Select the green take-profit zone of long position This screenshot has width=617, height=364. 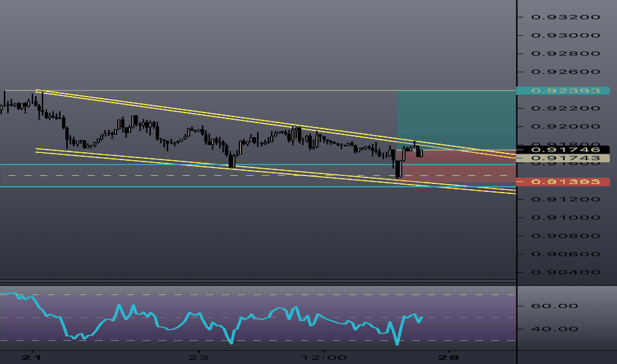coord(456,120)
